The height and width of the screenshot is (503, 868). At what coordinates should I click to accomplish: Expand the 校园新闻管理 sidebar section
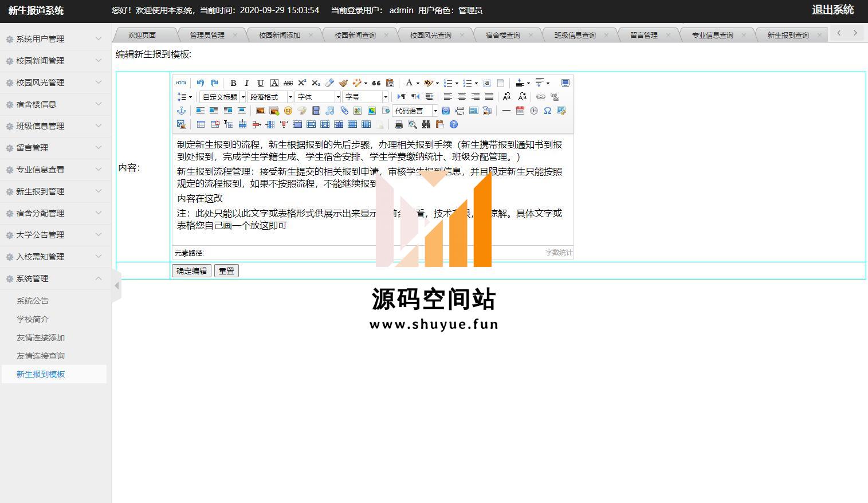click(55, 61)
